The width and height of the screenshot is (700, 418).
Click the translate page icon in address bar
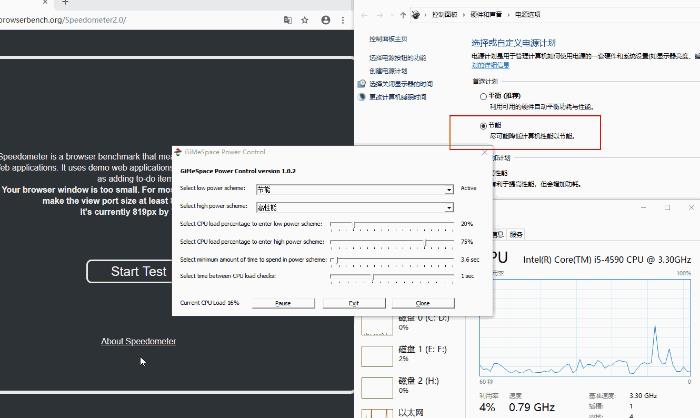click(288, 20)
